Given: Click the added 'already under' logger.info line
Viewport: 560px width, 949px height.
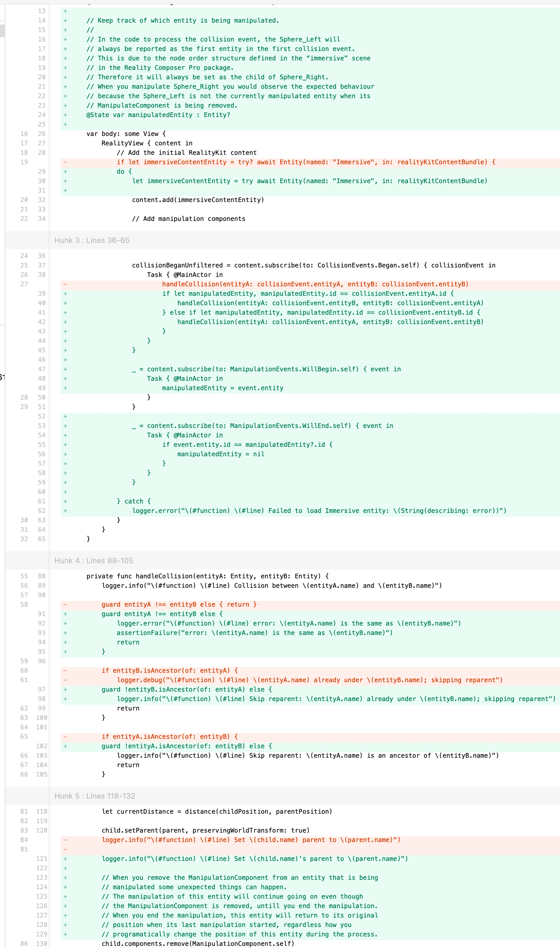Looking at the screenshot, I should (x=336, y=699).
